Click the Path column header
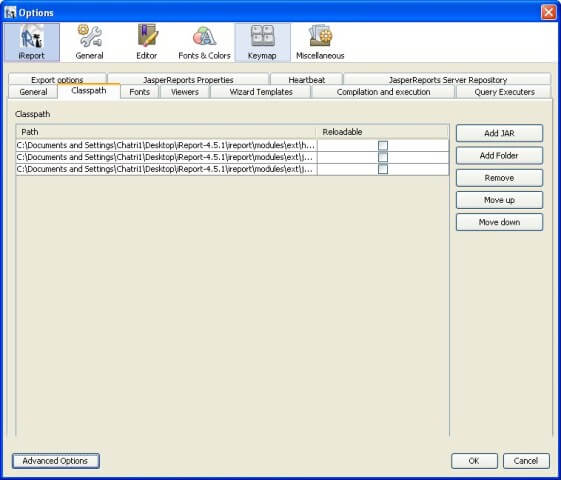Viewport: 561px width, 480px height. 166,132
